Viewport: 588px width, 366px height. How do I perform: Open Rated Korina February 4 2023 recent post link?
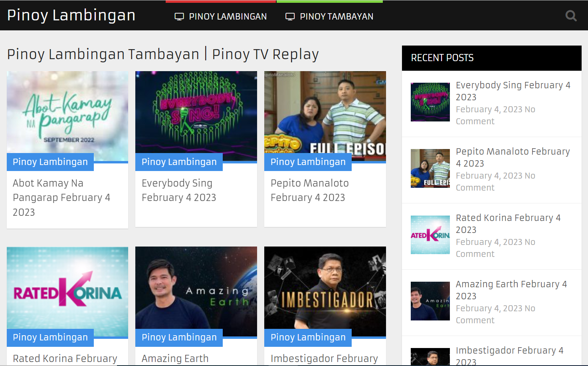tap(508, 224)
